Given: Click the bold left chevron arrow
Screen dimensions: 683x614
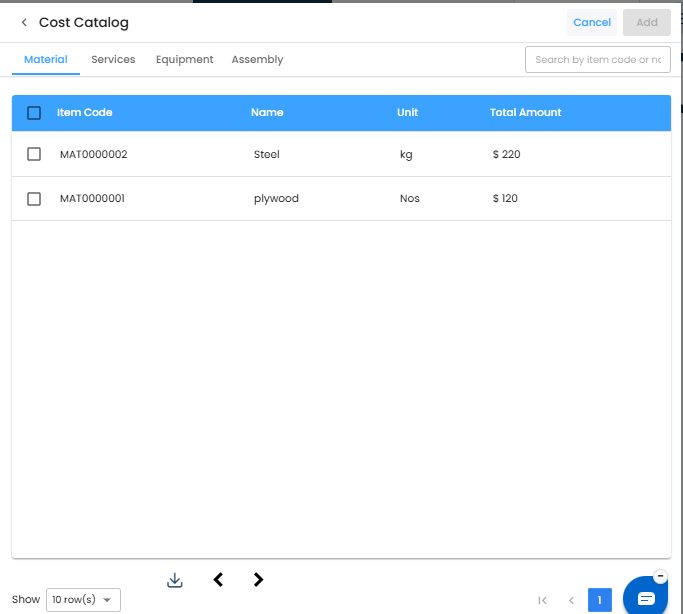Looking at the screenshot, I should [218, 580].
